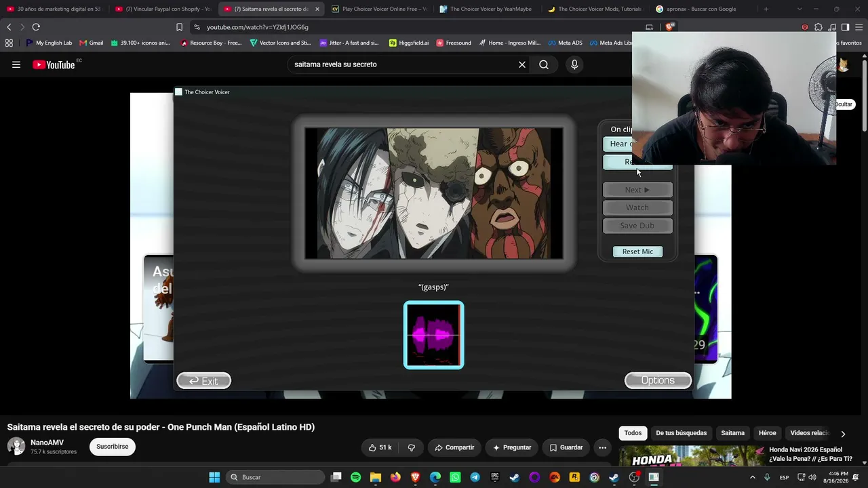The image size is (868, 488).
Task: Click the anime clip preview image
Action: pos(434,193)
